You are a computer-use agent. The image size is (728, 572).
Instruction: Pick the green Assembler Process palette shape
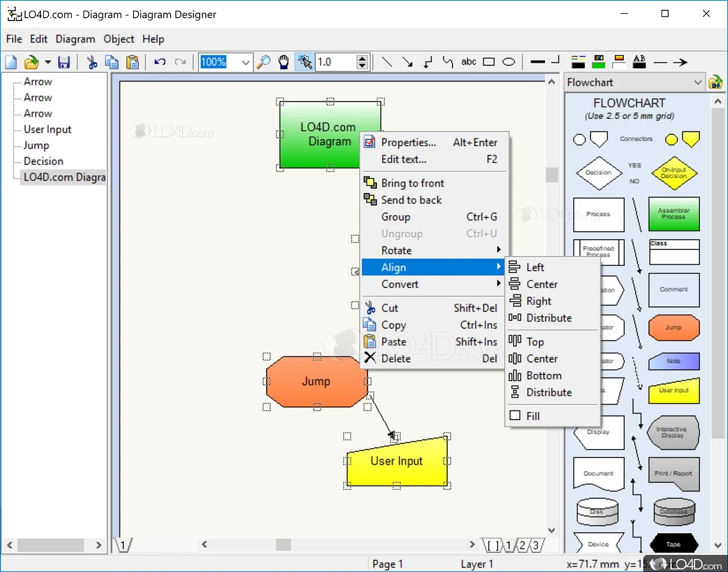(x=673, y=214)
